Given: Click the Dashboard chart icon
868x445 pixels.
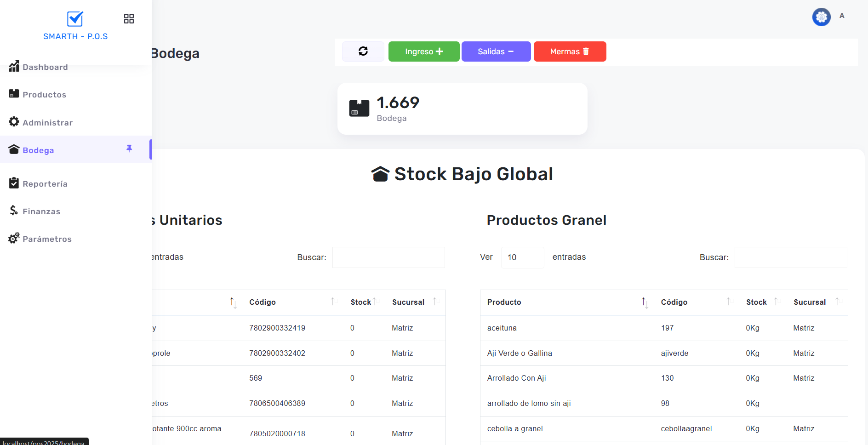Looking at the screenshot, I should click(14, 66).
